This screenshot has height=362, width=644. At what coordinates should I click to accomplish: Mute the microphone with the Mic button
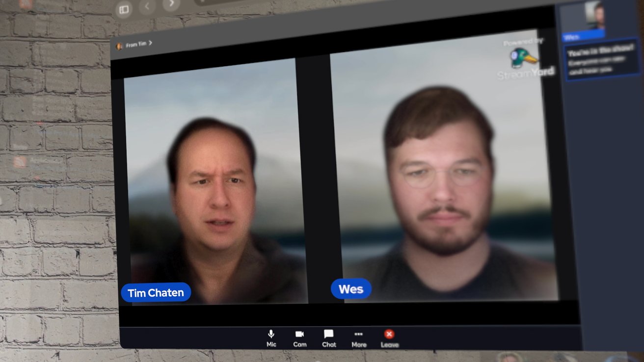(271, 338)
